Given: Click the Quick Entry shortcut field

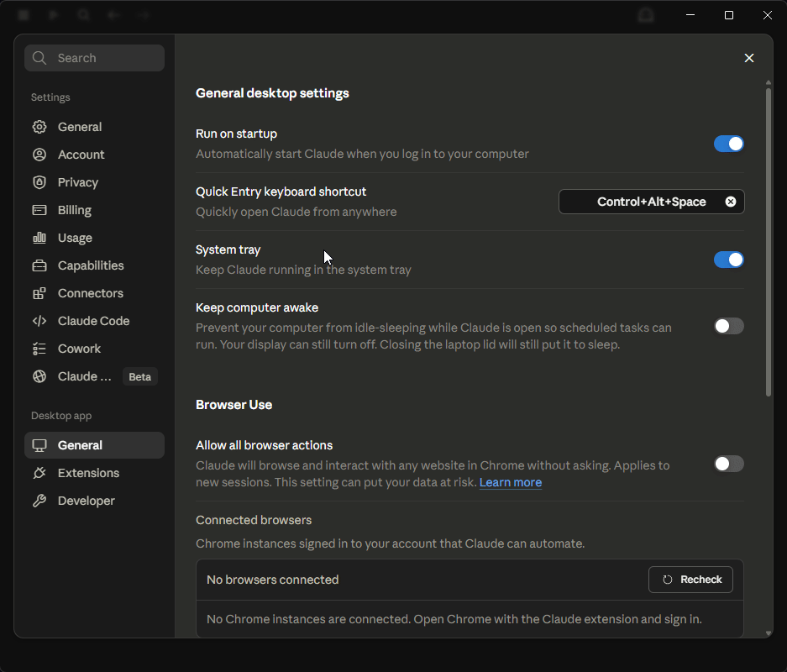Looking at the screenshot, I should click(652, 202).
